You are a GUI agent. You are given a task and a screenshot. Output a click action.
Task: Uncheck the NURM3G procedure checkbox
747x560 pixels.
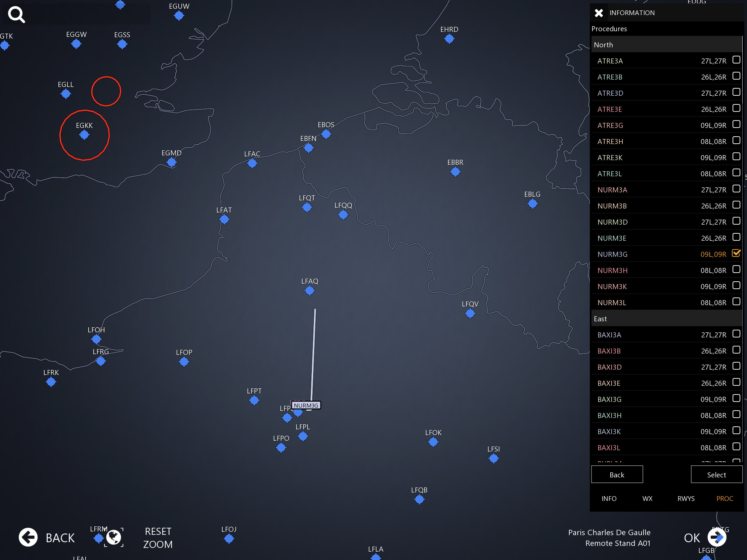(x=736, y=253)
